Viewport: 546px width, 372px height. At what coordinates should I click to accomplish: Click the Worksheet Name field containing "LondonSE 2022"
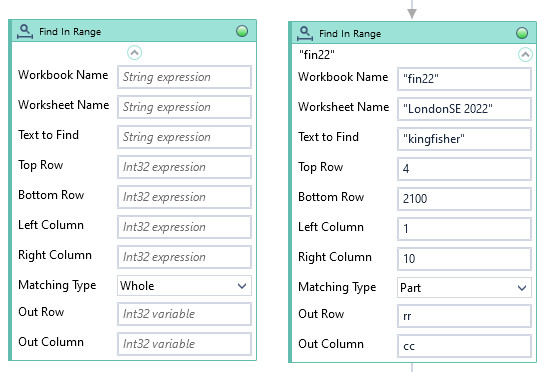coord(464,109)
